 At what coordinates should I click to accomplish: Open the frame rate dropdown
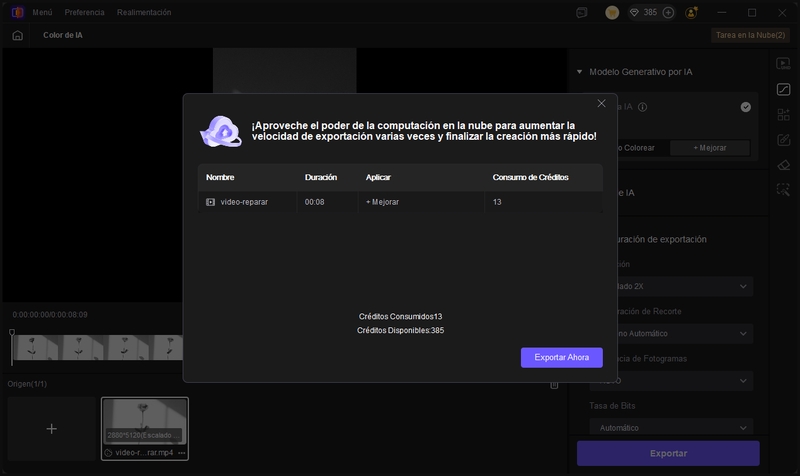click(671, 381)
